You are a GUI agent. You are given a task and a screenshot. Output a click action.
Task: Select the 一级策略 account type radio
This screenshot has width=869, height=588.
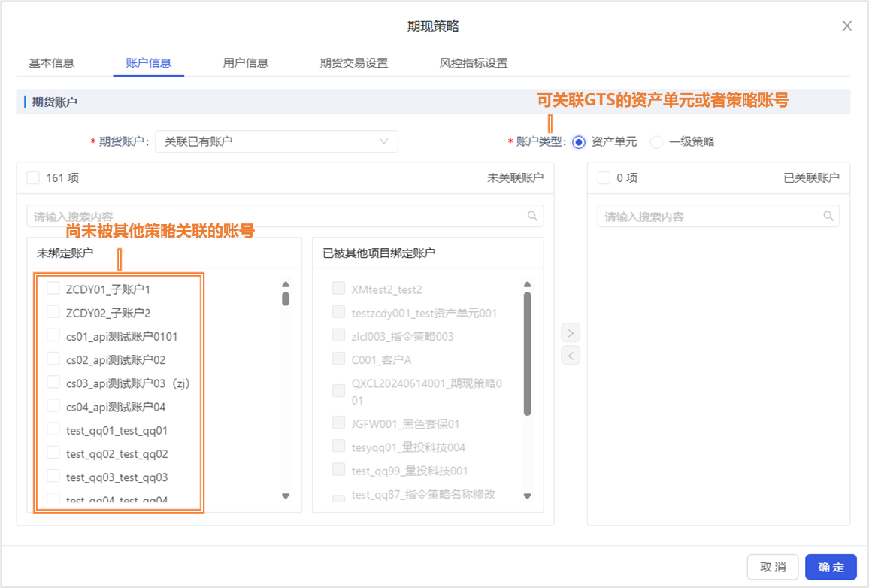[x=656, y=142]
